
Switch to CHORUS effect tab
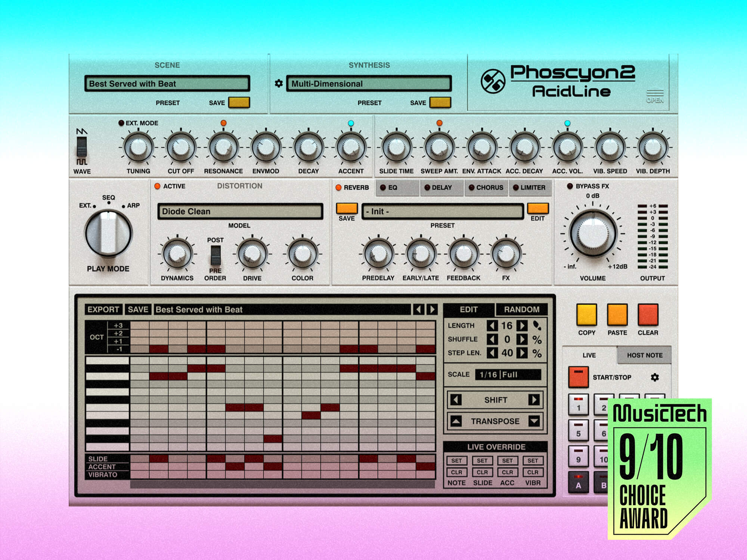pyautogui.click(x=486, y=187)
